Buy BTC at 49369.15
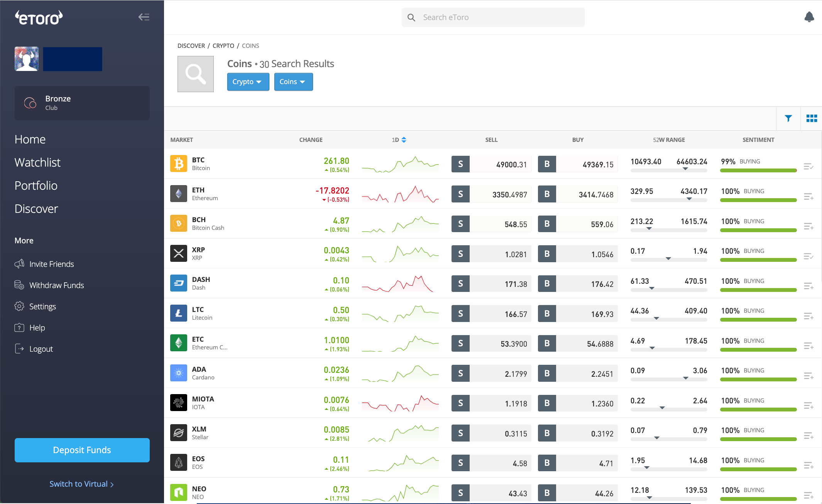This screenshot has height=504, width=822. 578,164
